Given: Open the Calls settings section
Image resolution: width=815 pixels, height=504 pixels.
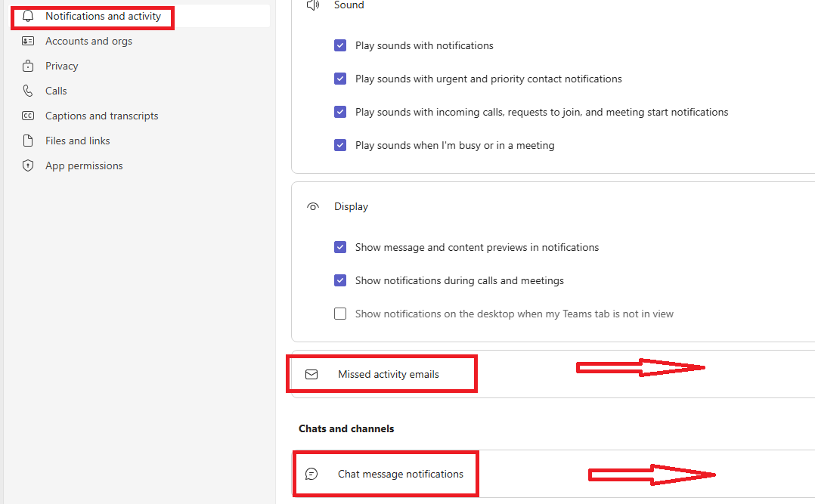Looking at the screenshot, I should click(x=55, y=91).
